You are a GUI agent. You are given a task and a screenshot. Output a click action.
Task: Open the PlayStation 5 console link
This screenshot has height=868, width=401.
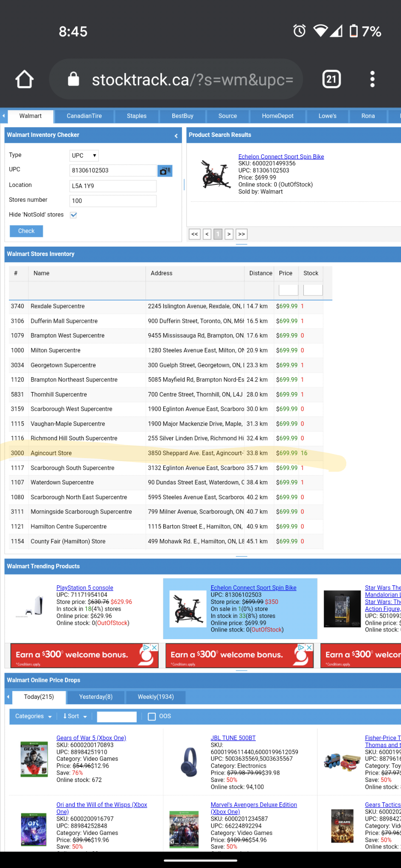pos(85,587)
